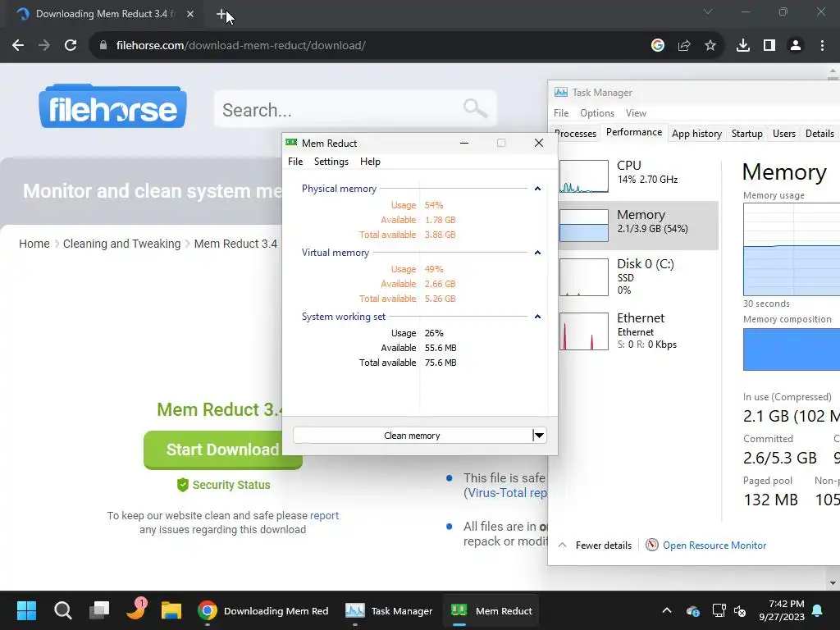Toggle Chrome side panel icon
The image size is (840, 630).
coord(769,46)
